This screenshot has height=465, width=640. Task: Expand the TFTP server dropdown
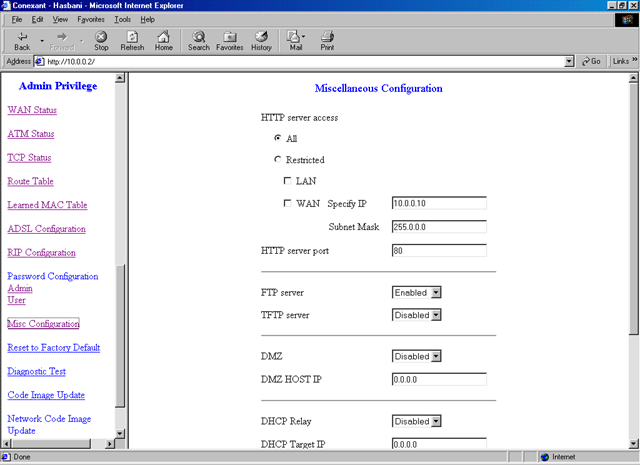click(x=436, y=315)
